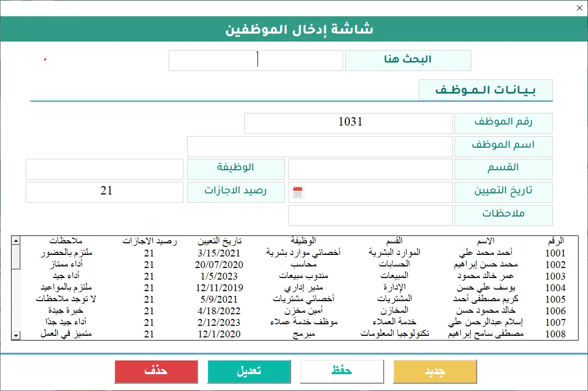This screenshot has width=588, height=391.
Task: Click the job cell موظف خدمة عملاء
Action: tap(303, 322)
